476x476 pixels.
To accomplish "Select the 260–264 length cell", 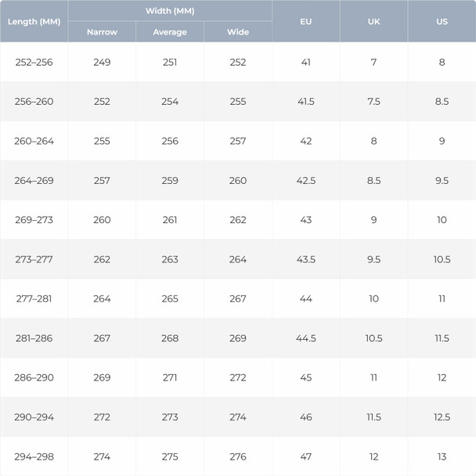I will 34,141.
